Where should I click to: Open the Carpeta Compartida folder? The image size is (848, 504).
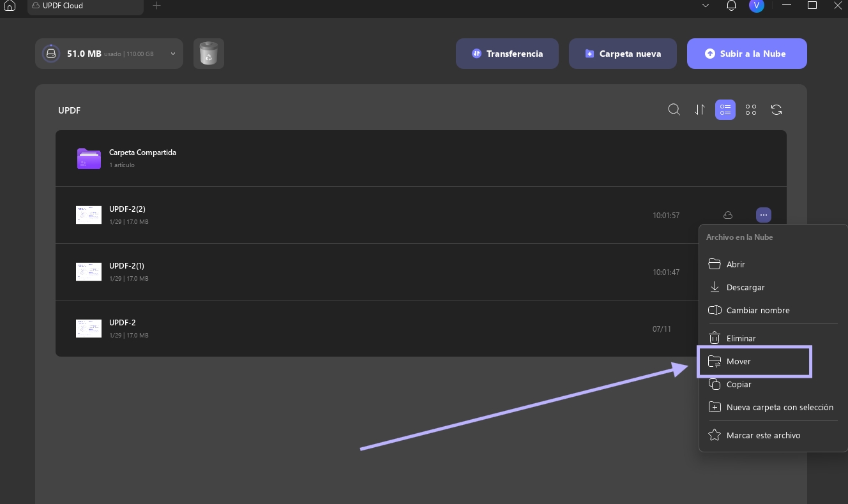(421, 158)
